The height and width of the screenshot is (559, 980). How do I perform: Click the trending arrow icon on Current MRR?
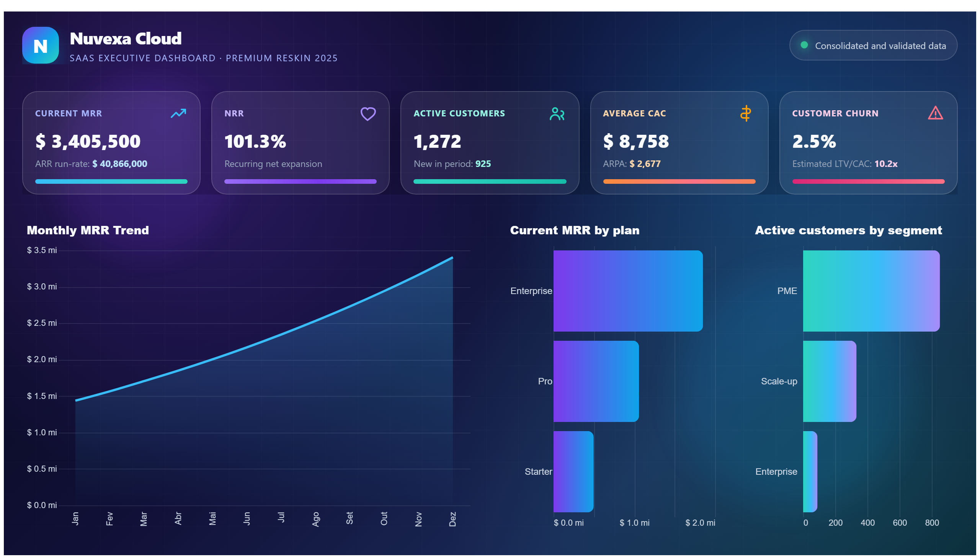point(178,113)
